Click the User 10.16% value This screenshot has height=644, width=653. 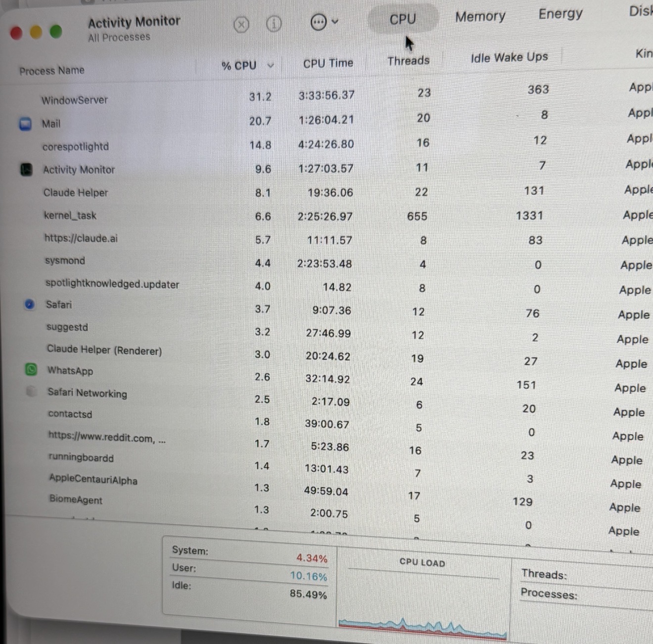[309, 576]
